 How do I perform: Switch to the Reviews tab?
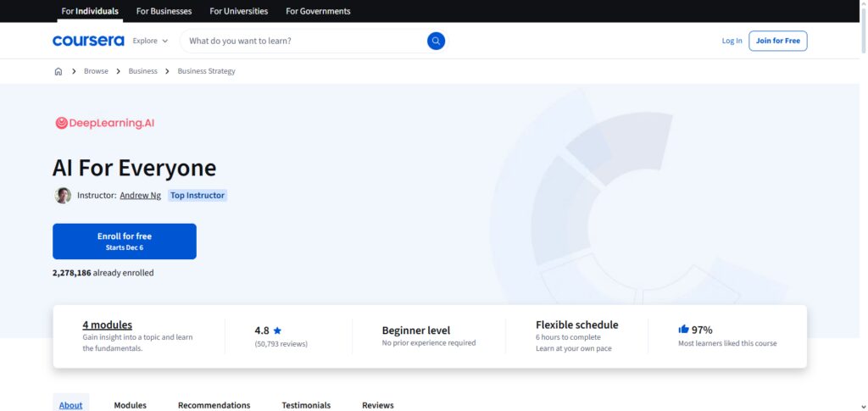coord(377,405)
